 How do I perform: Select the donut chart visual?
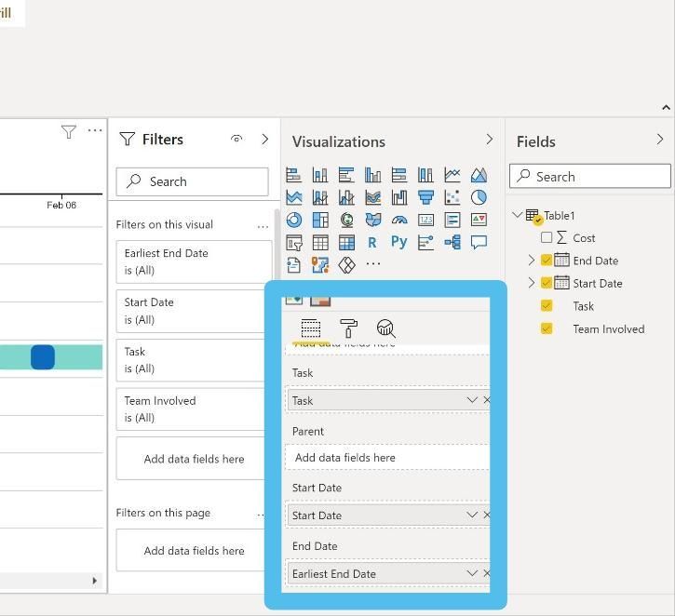[293, 220]
